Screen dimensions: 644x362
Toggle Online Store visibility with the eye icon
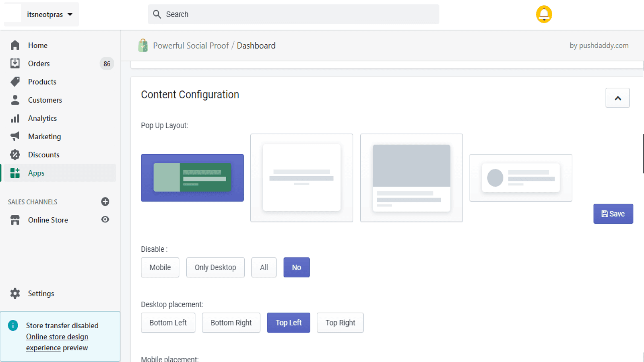105,220
